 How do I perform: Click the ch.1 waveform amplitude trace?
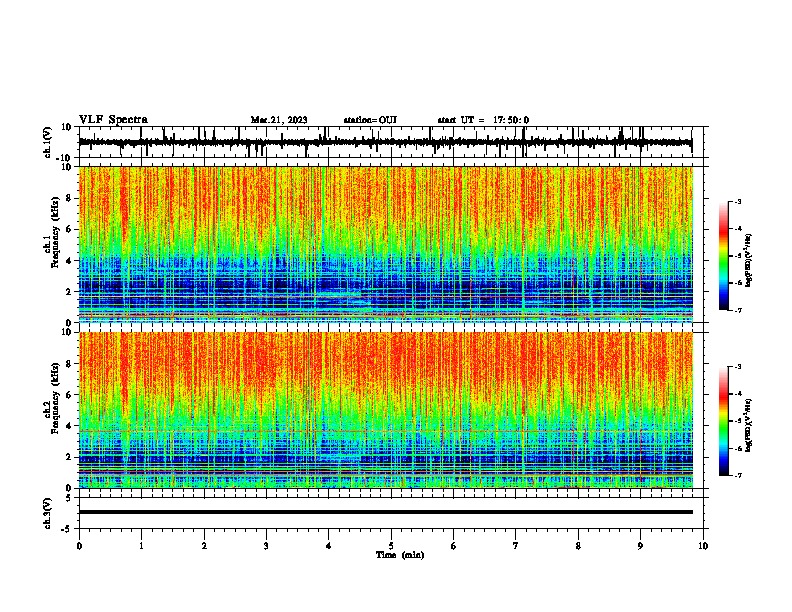tap(385, 142)
